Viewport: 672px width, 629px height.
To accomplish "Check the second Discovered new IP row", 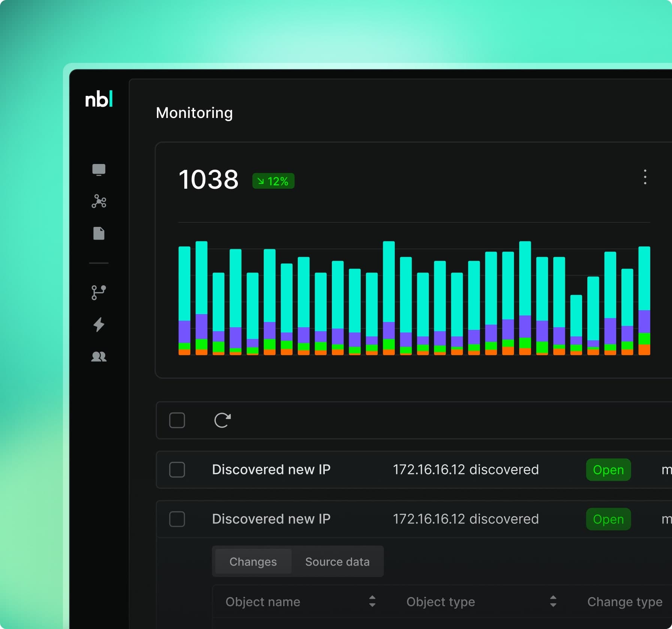I will pos(177,519).
